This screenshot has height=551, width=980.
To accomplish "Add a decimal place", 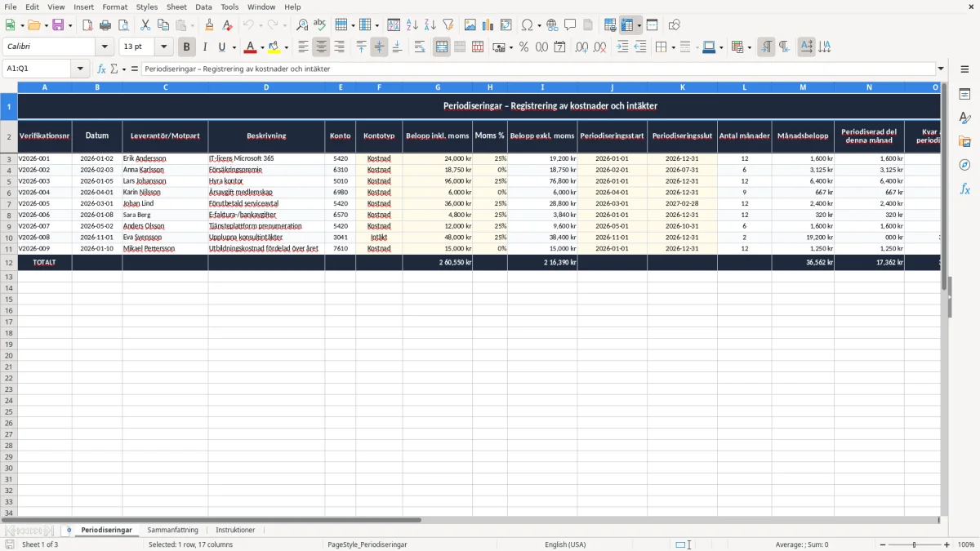I will pyautogui.click(x=582, y=47).
